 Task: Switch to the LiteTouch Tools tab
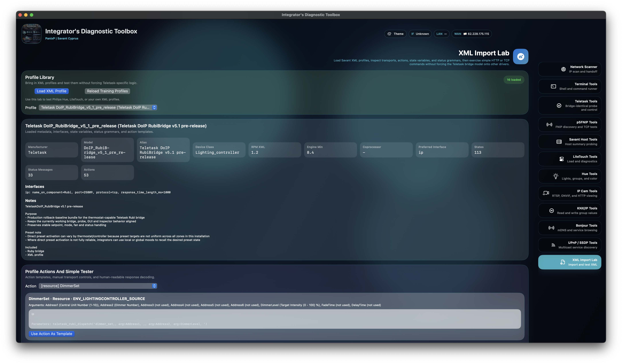click(569, 159)
